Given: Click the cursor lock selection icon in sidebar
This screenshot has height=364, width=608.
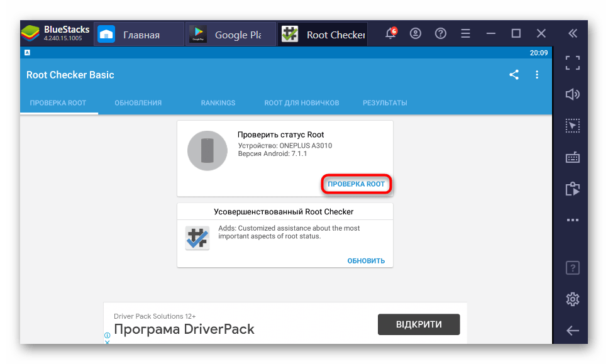Looking at the screenshot, I should pyautogui.click(x=573, y=126).
